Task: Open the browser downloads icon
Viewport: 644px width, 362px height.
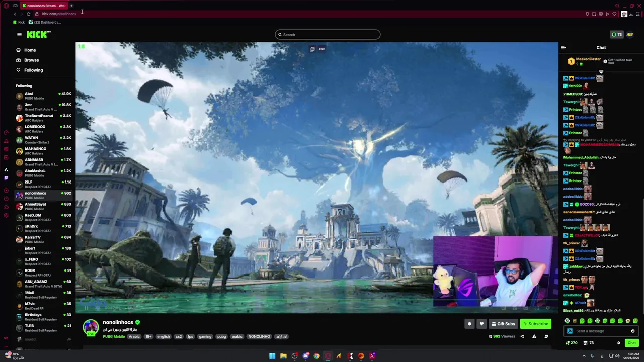Action: click(x=631, y=14)
